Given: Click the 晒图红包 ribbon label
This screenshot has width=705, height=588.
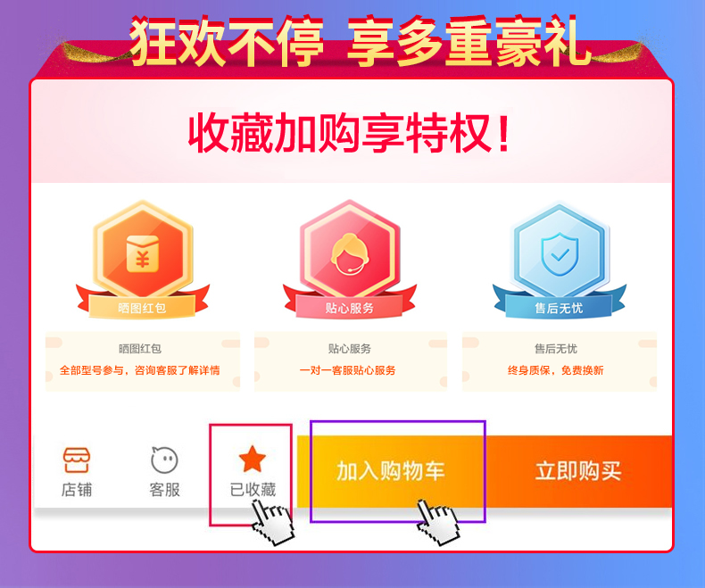Looking at the screenshot, I should click(142, 308).
